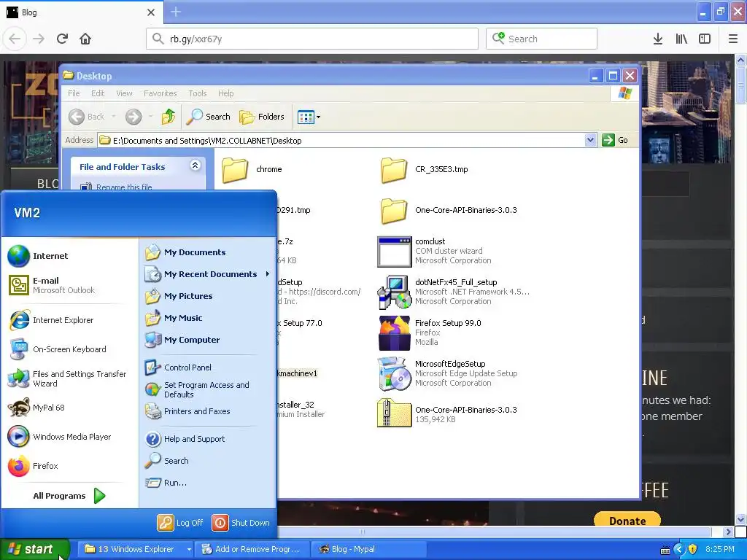The image size is (747, 560).
Task: Click the browser Search box
Action: (x=541, y=39)
